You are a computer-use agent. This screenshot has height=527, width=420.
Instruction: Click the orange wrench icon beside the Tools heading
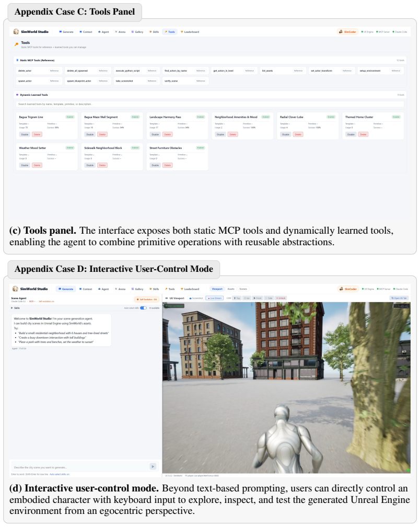16,44
